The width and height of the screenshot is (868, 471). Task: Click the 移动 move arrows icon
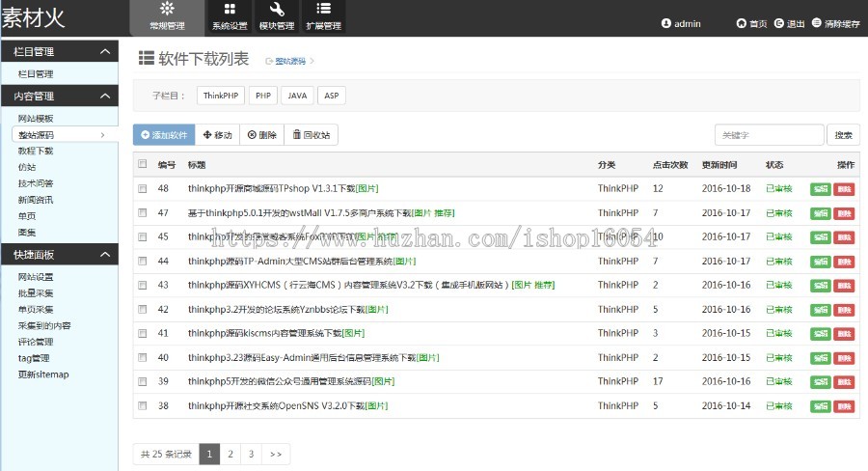click(207, 135)
